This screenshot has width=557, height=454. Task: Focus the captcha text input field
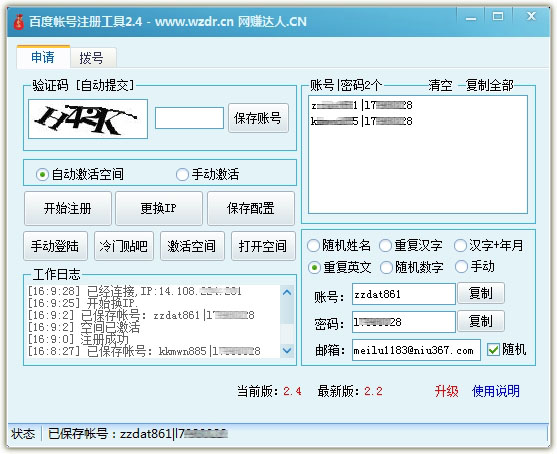pos(189,118)
